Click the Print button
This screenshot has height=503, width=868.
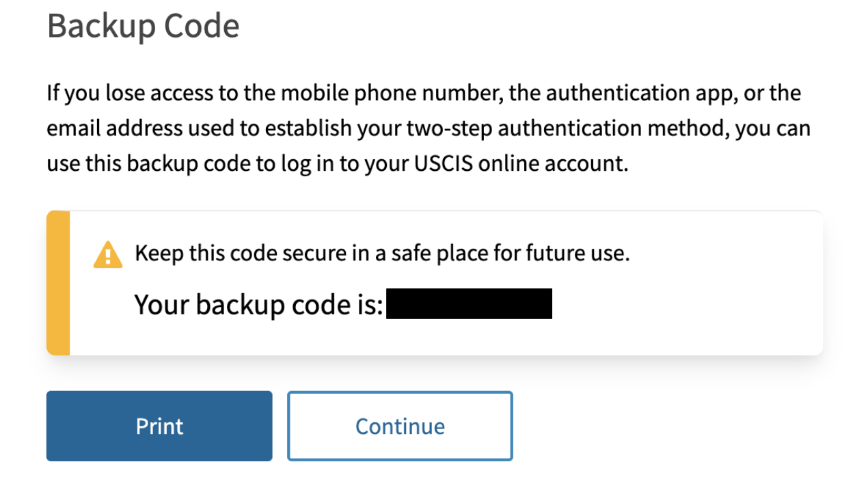[159, 426]
